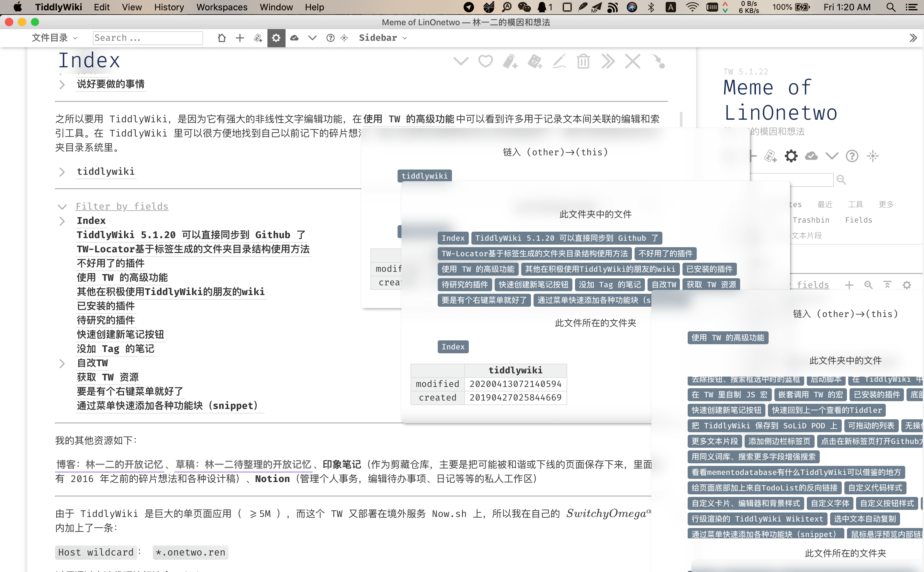Open the control panel with the gear icon
This screenshot has width=924, height=572.
tap(276, 38)
